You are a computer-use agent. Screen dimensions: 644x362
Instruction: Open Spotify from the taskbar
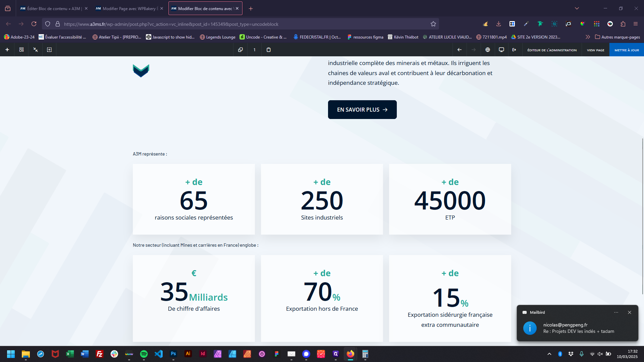144,354
